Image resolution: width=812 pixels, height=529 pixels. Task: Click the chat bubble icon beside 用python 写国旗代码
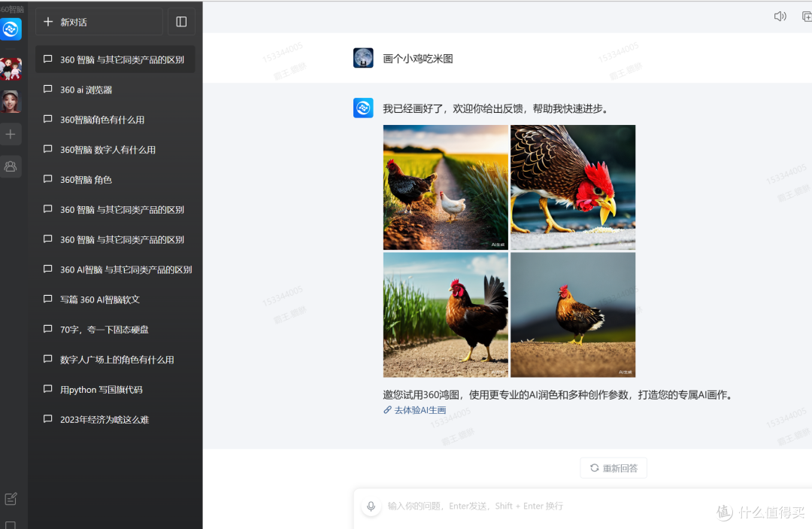pyautogui.click(x=47, y=389)
